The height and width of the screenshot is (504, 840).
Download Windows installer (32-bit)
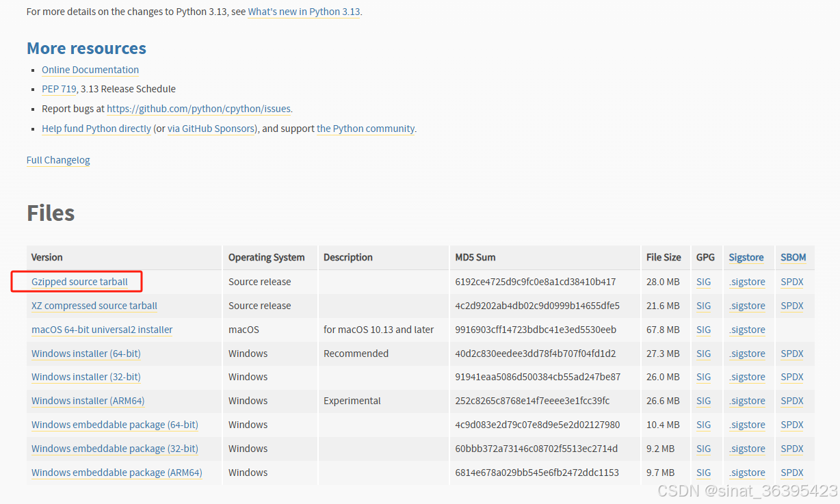point(86,377)
